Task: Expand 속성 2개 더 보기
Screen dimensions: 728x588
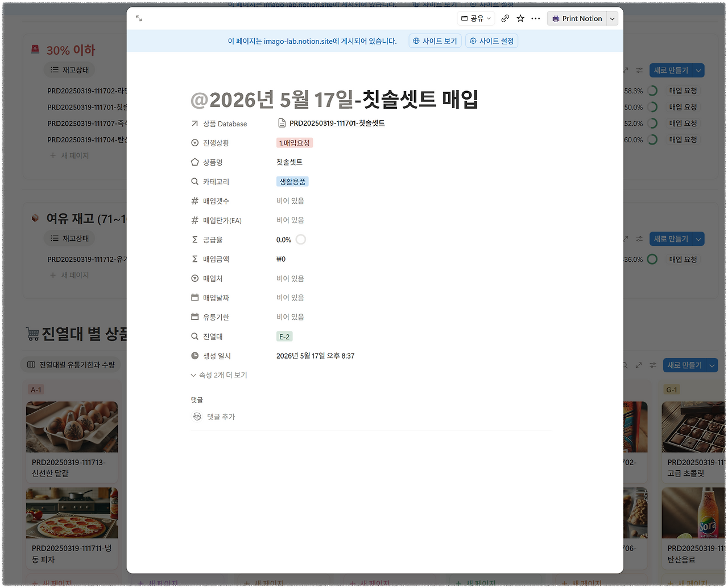Action: pyautogui.click(x=219, y=375)
